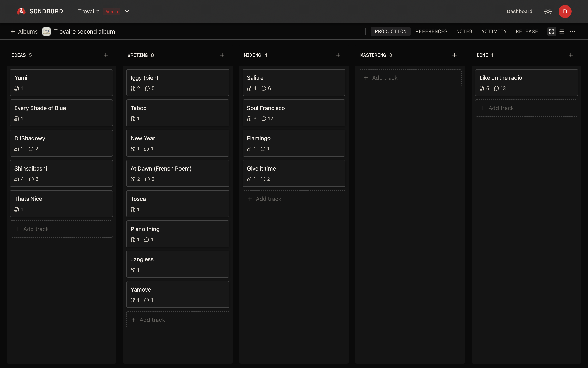The height and width of the screenshot is (368, 588).
Task: Add a track via Writing column plus
Action: [222, 55]
